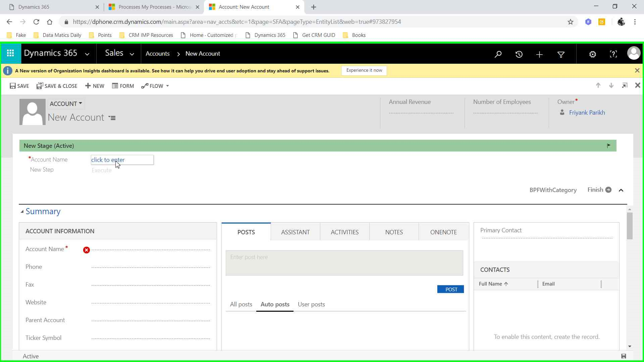Switch to the ACTIVITIES tab
Viewport: 644px width, 362px height.
coord(344,232)
